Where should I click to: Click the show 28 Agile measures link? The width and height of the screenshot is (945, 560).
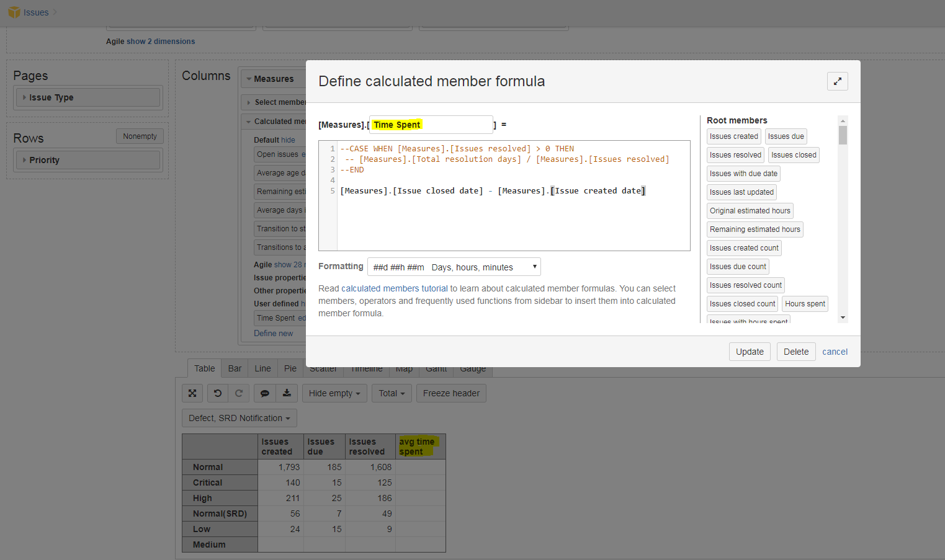click(x=289, y=265)
